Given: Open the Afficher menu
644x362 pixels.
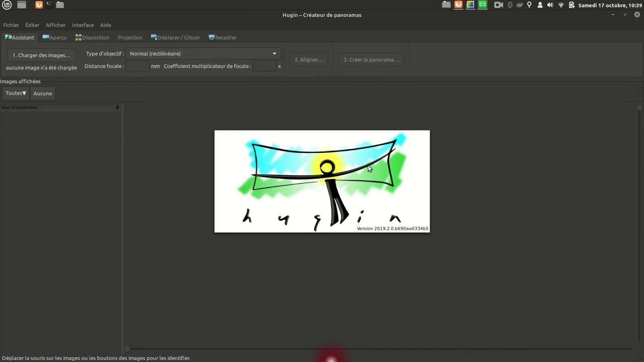Looking at the screenshot, I should tap(55, 25).
